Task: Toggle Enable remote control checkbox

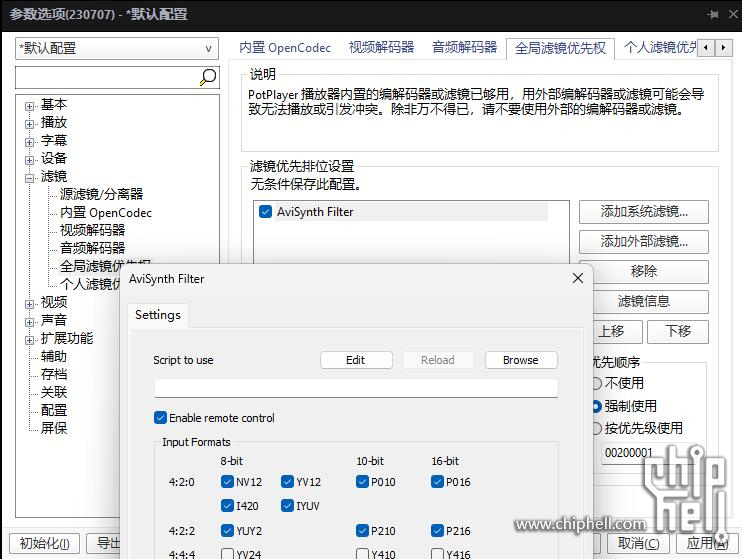Action: pyautogui.click(x=160, y=417)
